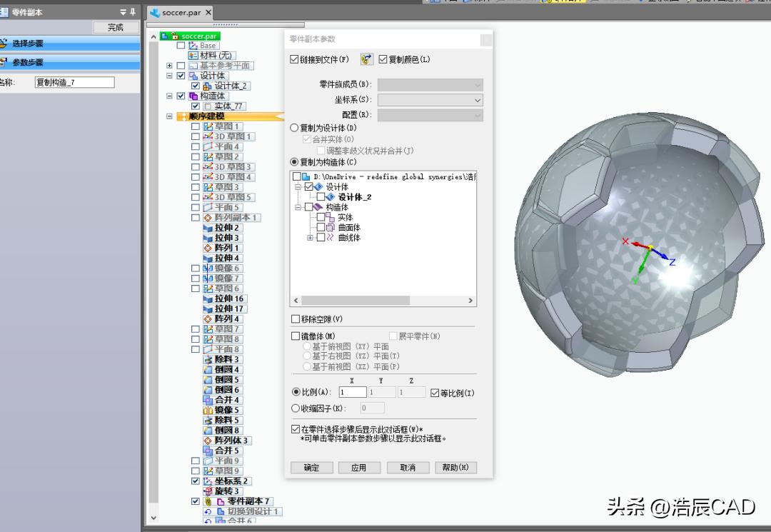771x532 pixels.
Task: Click the 完成 button in left panel
Action: (x=116, y=26)
